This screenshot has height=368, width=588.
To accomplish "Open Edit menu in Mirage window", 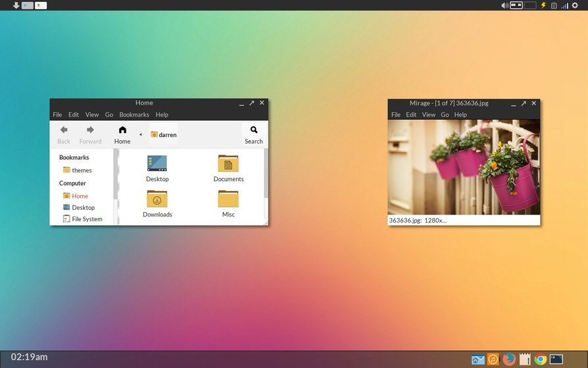I will click(x=411, y=115).
